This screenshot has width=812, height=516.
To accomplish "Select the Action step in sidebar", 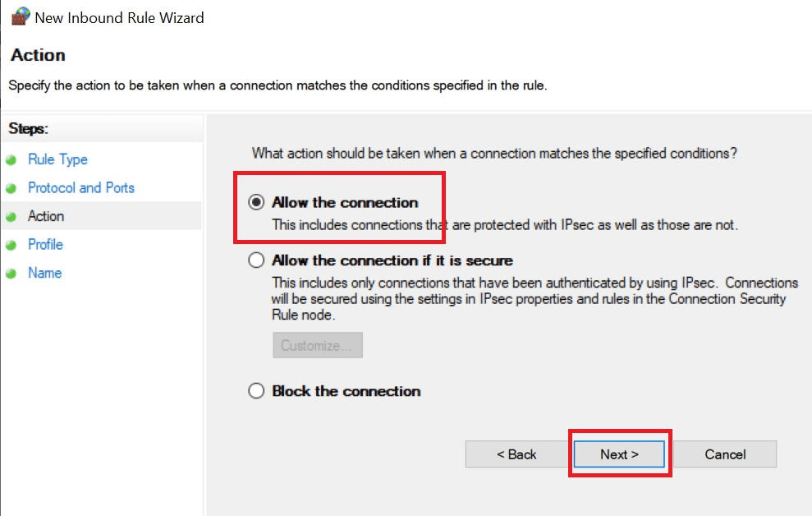I will (x=46, y=216).
